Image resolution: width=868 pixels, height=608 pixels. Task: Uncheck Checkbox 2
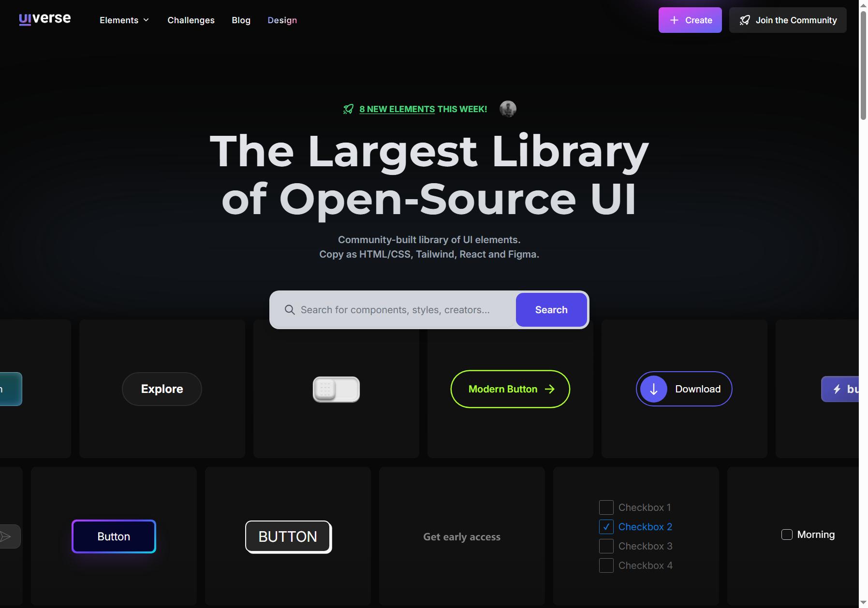pyautogui.click(x=606, y=527)
